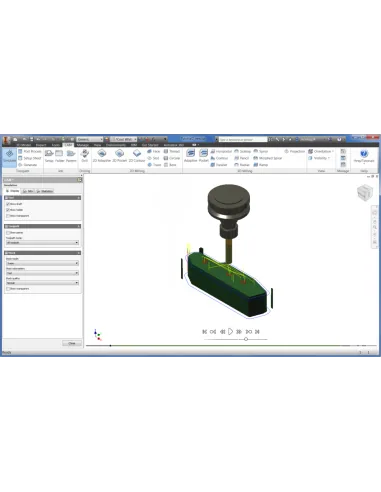
Task: Open the Stock quality dropdown
Action: (42, 283)
